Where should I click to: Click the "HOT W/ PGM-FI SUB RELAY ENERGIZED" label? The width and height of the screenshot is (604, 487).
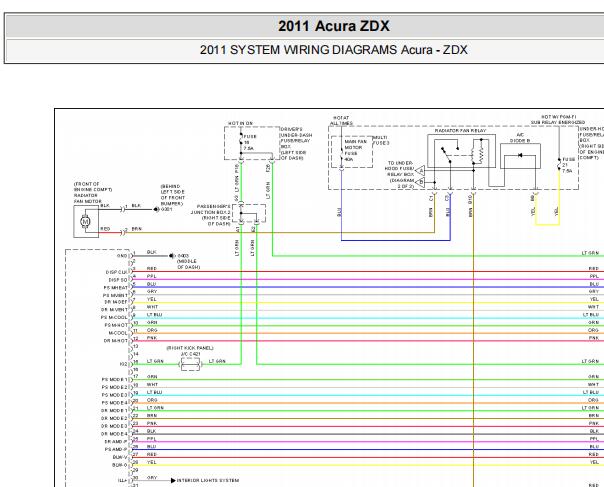point(558,119)
